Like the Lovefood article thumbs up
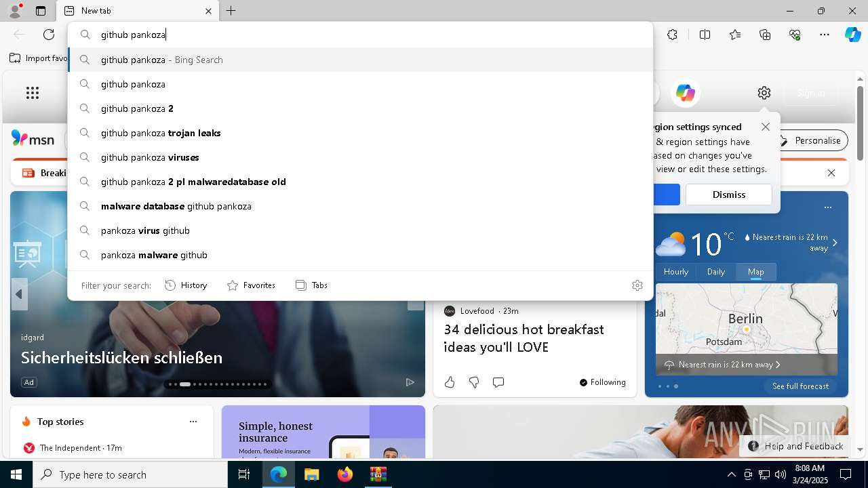 click(x=450, y=382)
